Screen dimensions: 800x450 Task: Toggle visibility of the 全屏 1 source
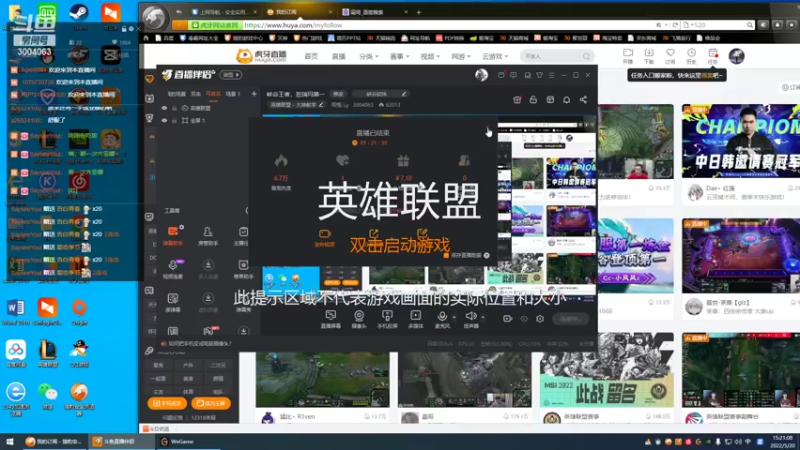click(164, 120)
